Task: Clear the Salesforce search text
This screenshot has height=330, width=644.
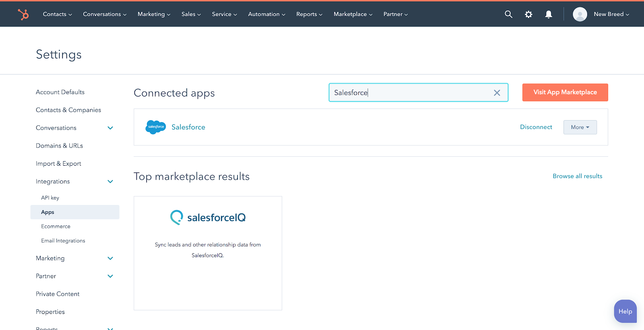Action: point(497,93)
